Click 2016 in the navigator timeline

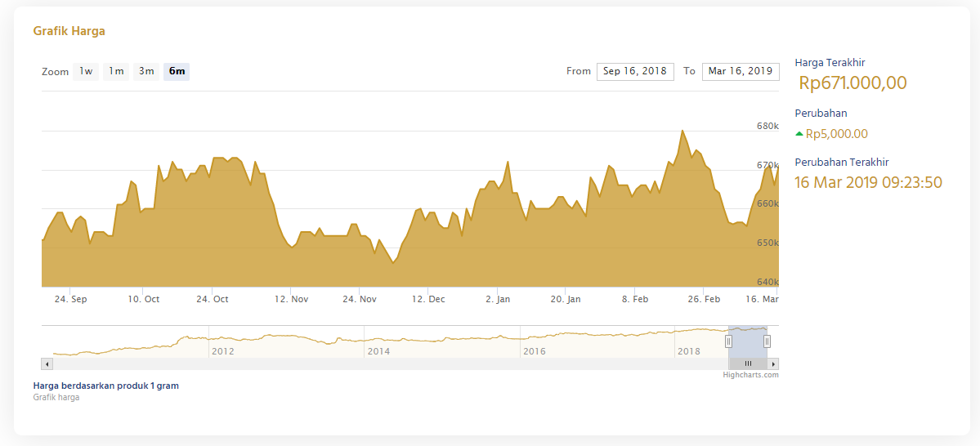coord(535,351)
